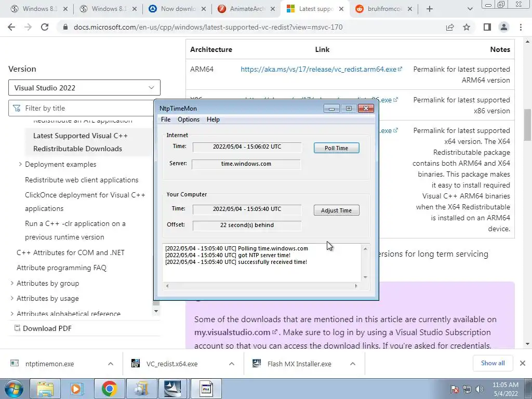Click Action Center flag tray icon

pos(454,389)
